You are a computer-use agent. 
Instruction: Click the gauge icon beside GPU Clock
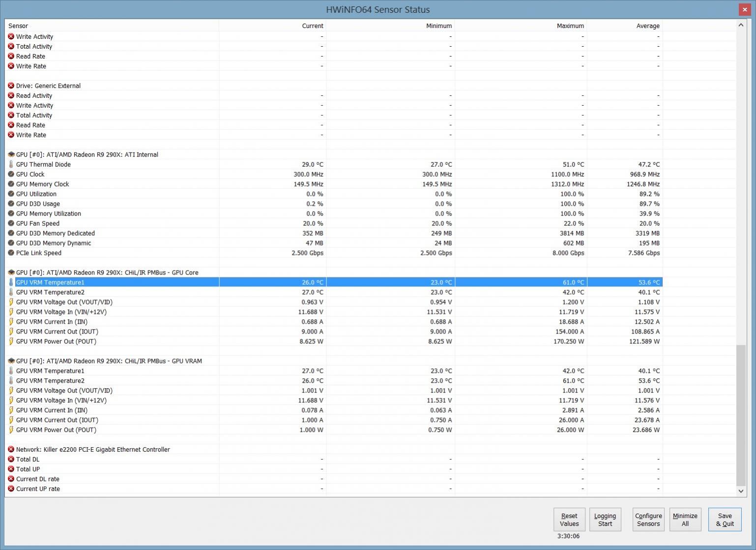tap(11, 174)
